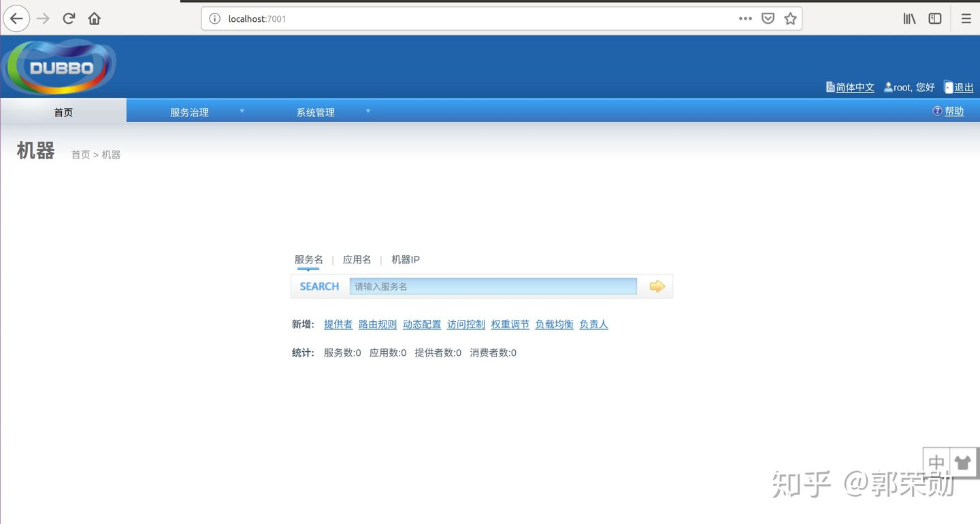Go to the browser home page icon

point(95,18)
